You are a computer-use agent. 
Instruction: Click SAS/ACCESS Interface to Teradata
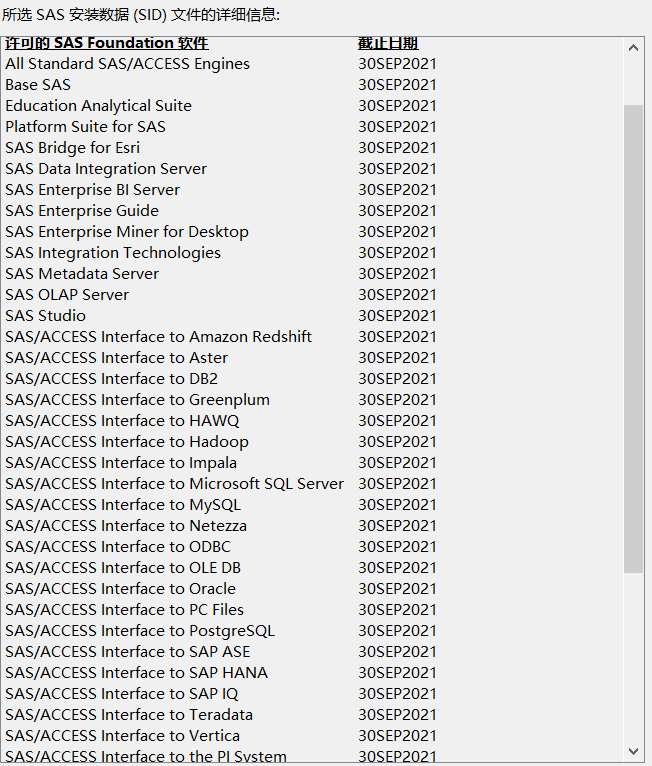click(129, 715)
